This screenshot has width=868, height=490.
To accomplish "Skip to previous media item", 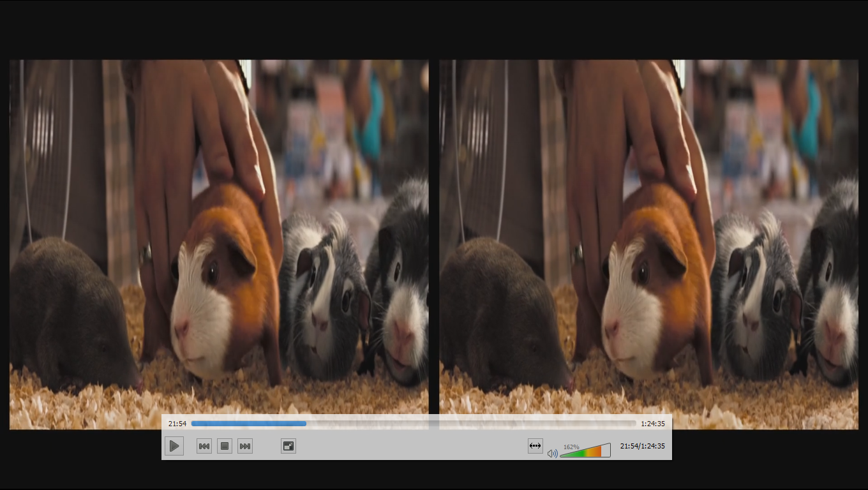I will pos(204,446).
